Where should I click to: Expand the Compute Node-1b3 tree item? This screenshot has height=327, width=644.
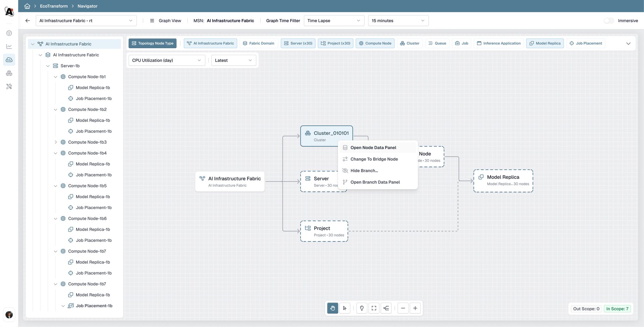click(x=56, y=142)
